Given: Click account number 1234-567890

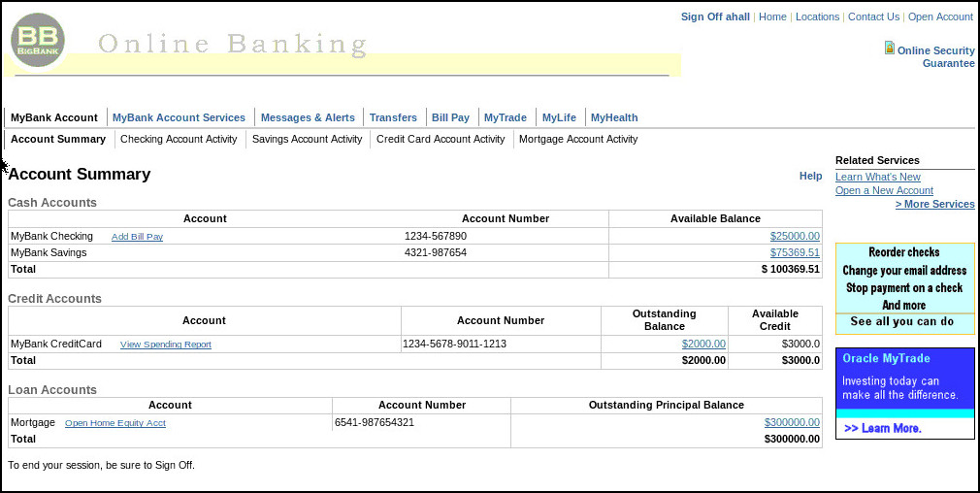Looking at the screenshot, I should click(436, 236).
